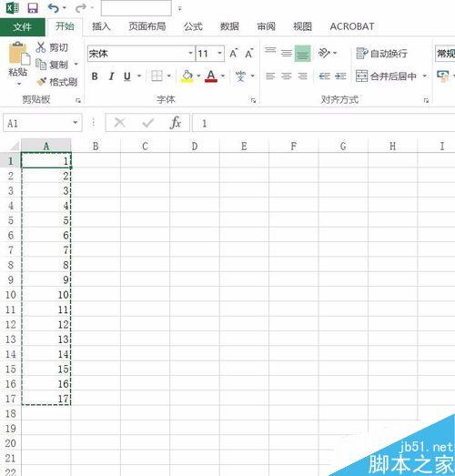The width and height of the screenshot is (455, 476).
Task: Click the text orientation icon
Action: [x=324, y=53]
